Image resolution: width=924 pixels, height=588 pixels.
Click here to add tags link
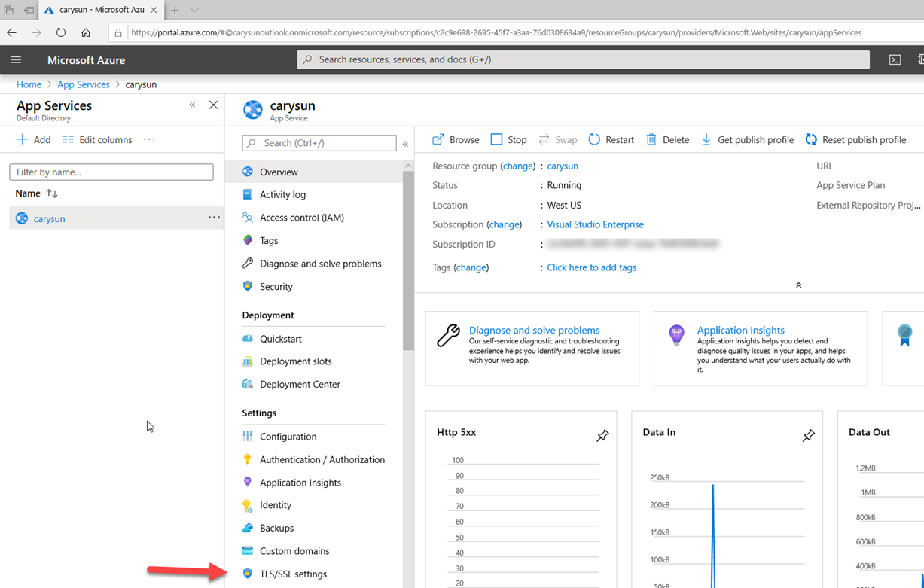coord(591,267)
